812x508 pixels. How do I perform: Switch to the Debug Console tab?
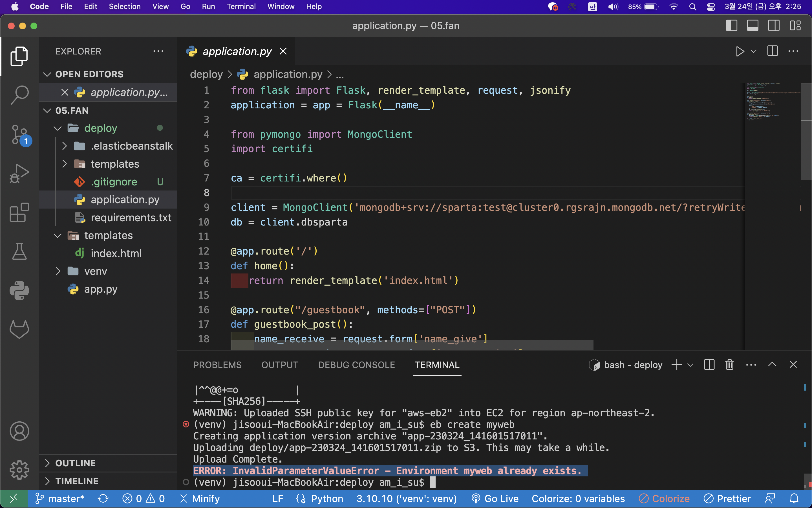pyautogui.click(x=356, y=365)
